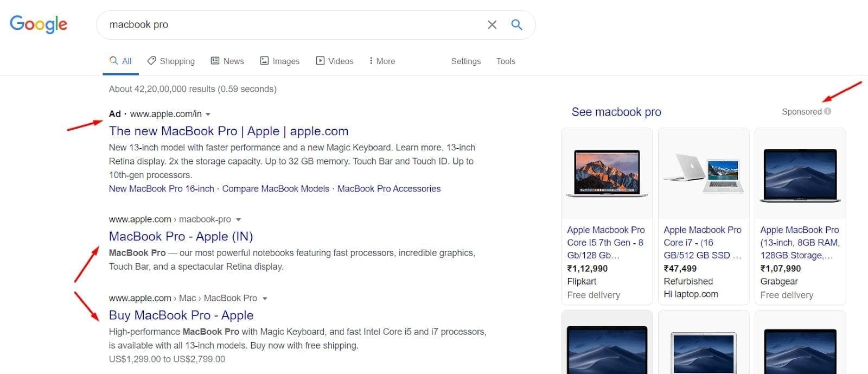The width and height of the screenshot is (868, 374).
Task: Open the "Buy MacBook Pro - Apple" result
Action: 181,315
